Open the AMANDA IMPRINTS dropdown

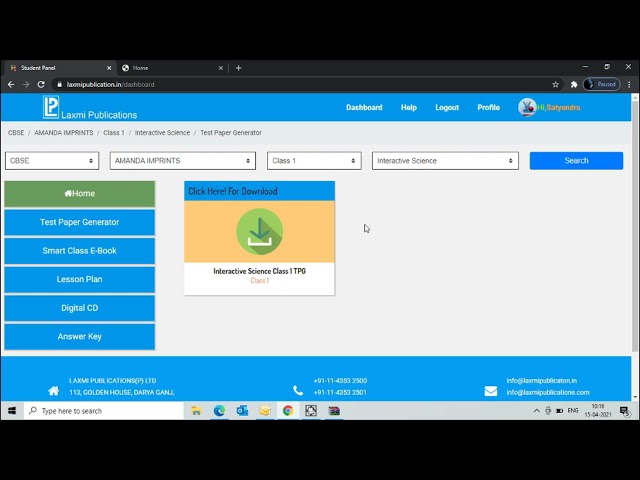[183, 161]
